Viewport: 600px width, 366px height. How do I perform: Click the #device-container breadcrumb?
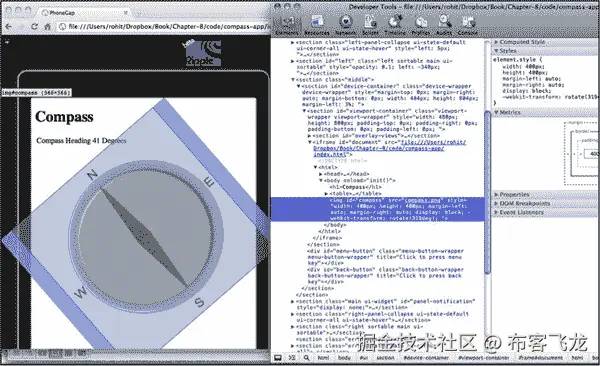pyautogui.click(x=426, y=358)
